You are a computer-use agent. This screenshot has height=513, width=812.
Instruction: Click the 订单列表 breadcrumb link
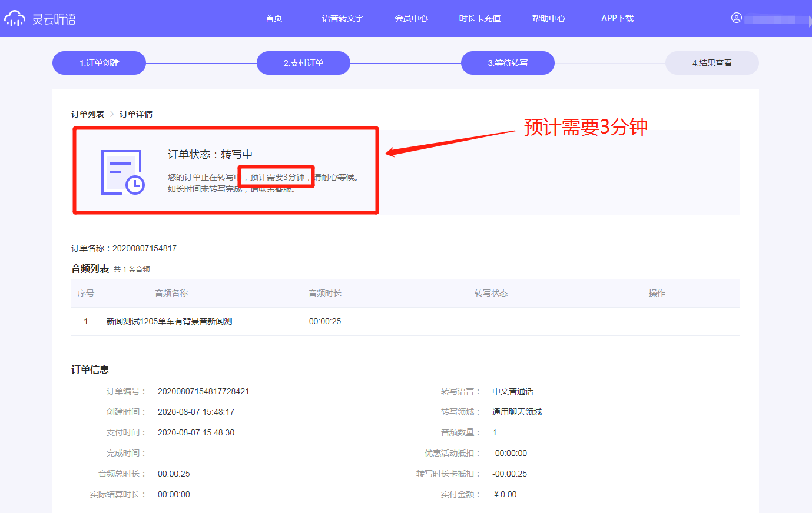point(88,114)
